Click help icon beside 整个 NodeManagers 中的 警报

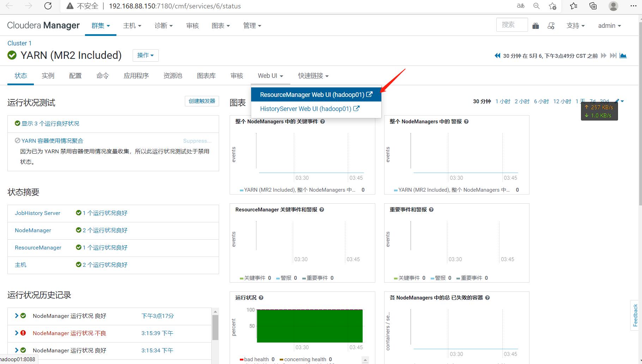(x=466, y=122)
